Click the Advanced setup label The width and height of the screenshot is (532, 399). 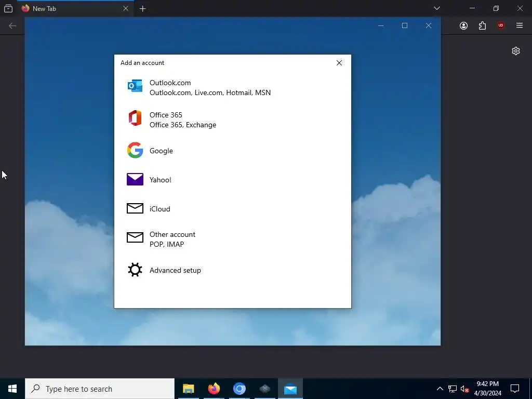pos(175,270)
